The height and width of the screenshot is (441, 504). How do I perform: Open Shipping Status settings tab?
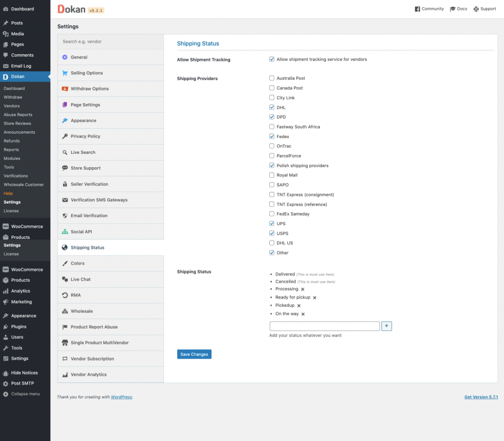pos(111,247)
